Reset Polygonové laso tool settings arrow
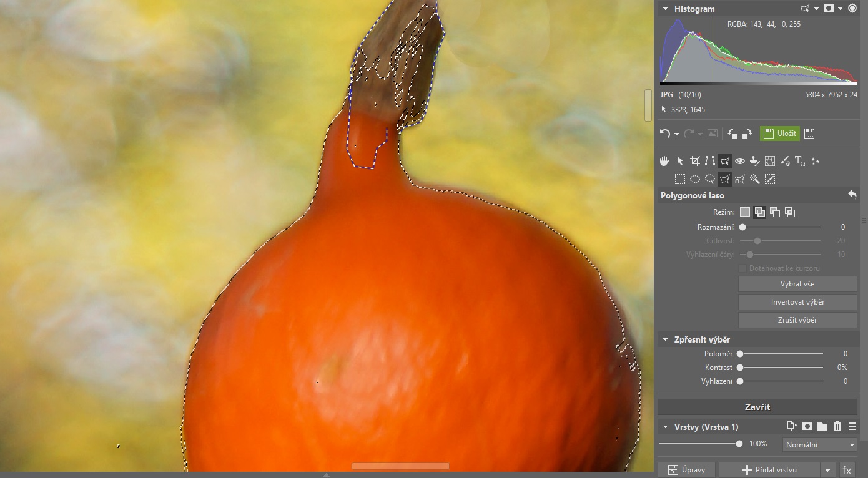This screenshot has height=478, width=868. pyautogui.click(x=852, y=195)
